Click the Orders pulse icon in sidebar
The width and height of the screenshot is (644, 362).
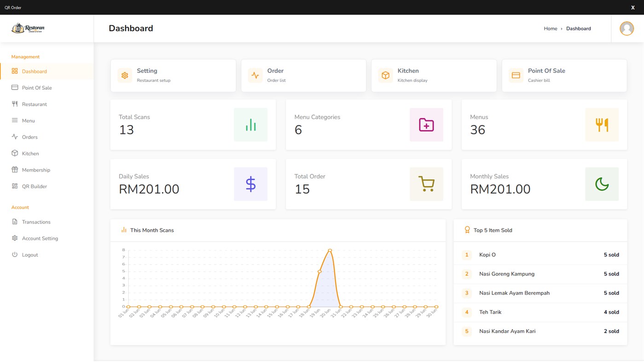[x=15, y=137]
